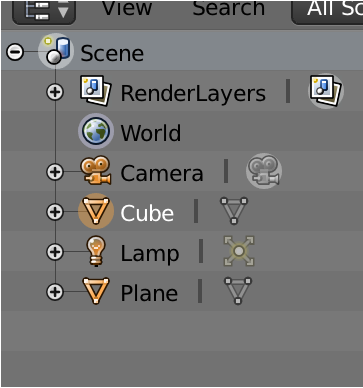Click the Plane object triangle icon
Viewport: 363px width, 388px height.
click(x=96, y=291)
